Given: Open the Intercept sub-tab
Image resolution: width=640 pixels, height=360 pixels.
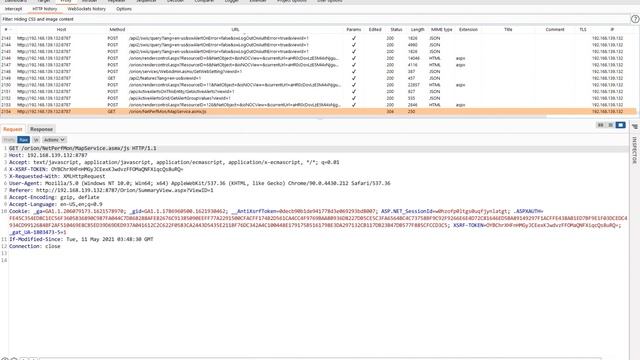Looking at the screenshot, I should (13, 9).
